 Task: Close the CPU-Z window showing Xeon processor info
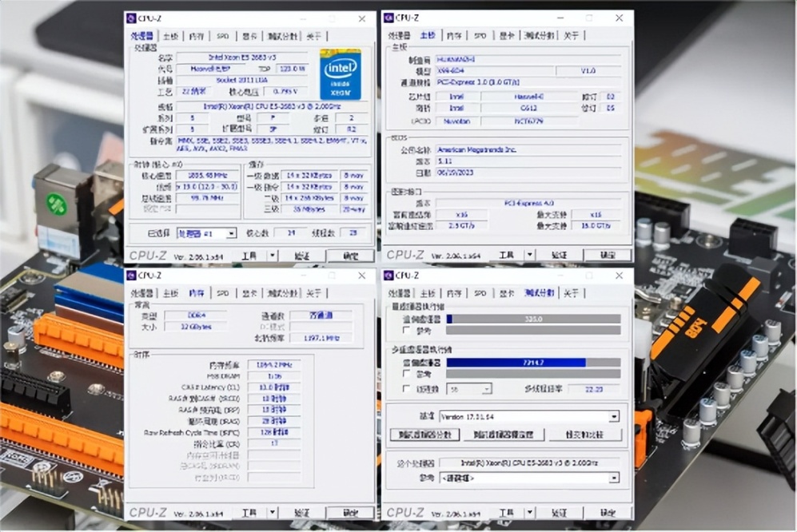(x=362, y=19)
